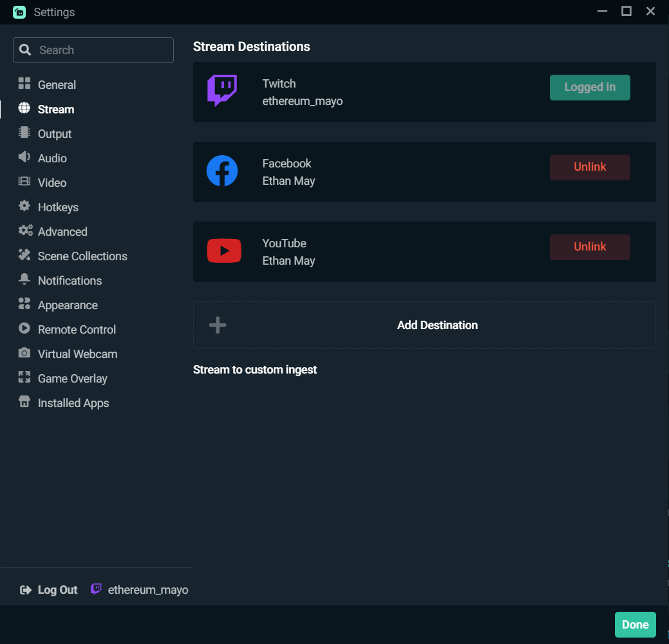Image resolution: width=669 pixels, height=644 pixels.
Task: Close the Settings window
Action: (650, 11)
